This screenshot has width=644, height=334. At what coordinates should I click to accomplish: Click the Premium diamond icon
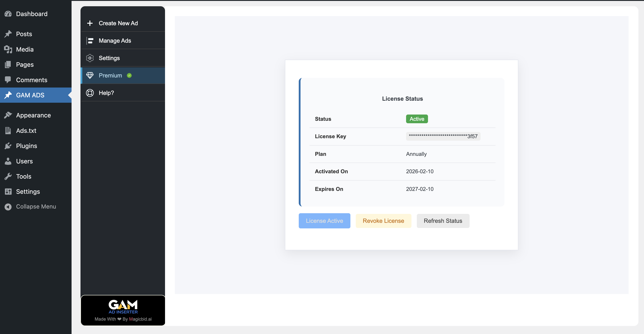click(x=90, y=75)
